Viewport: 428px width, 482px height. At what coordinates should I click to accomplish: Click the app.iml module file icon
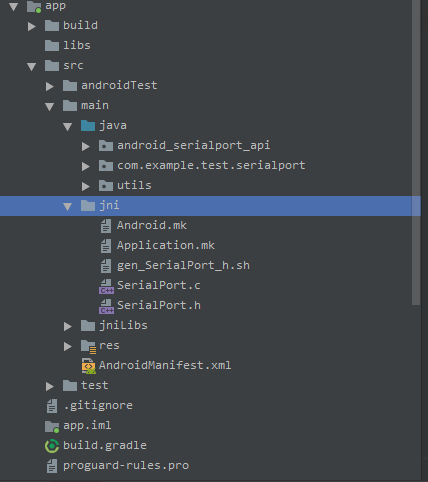[52, 426]
